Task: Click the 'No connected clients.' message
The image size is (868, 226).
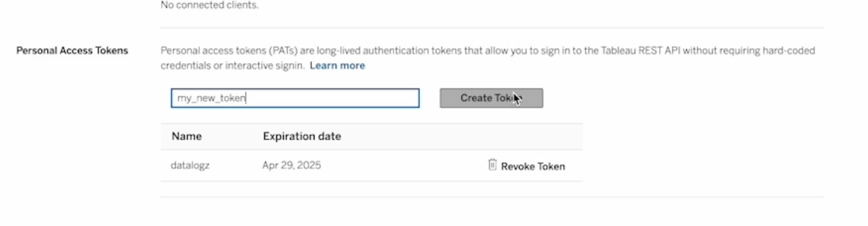Action: (x=209, y=5)
